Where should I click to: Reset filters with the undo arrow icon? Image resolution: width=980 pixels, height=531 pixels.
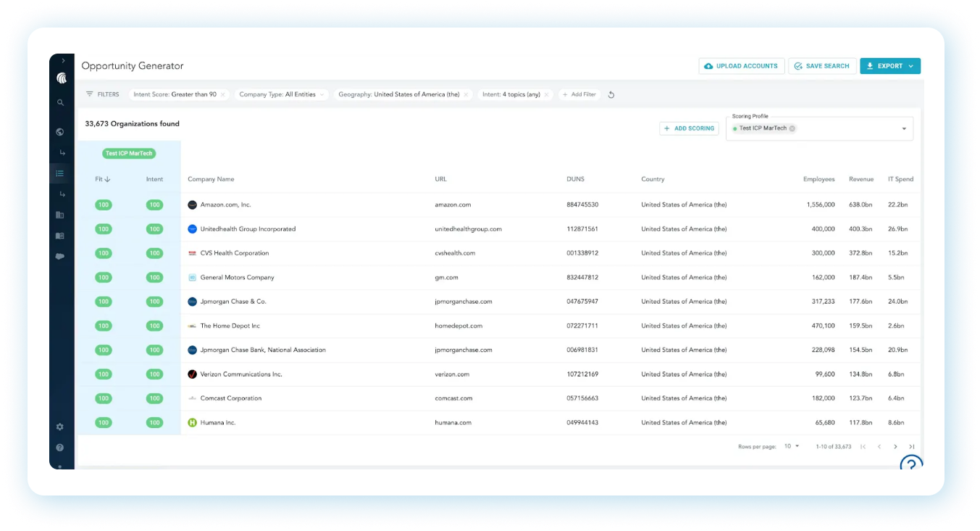pos(611,94)
